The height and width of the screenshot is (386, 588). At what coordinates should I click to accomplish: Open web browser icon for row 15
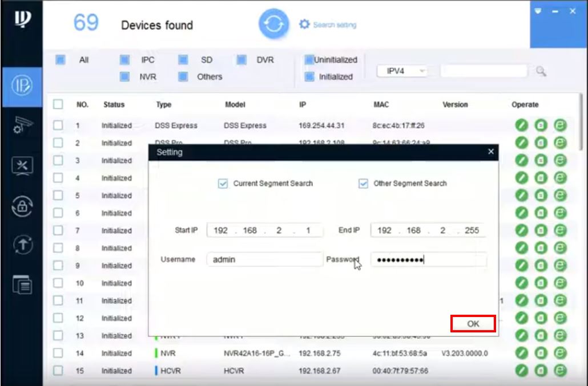point(560,371)
